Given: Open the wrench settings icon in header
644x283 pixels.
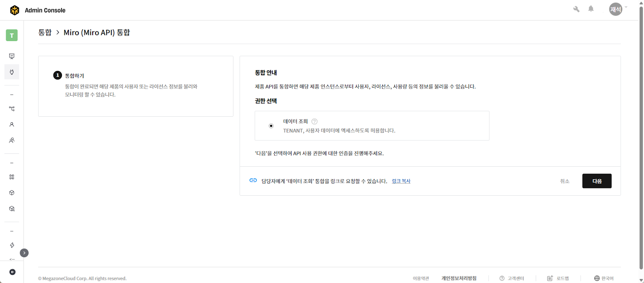Looking at the screenshot, I should coord(576,9).
